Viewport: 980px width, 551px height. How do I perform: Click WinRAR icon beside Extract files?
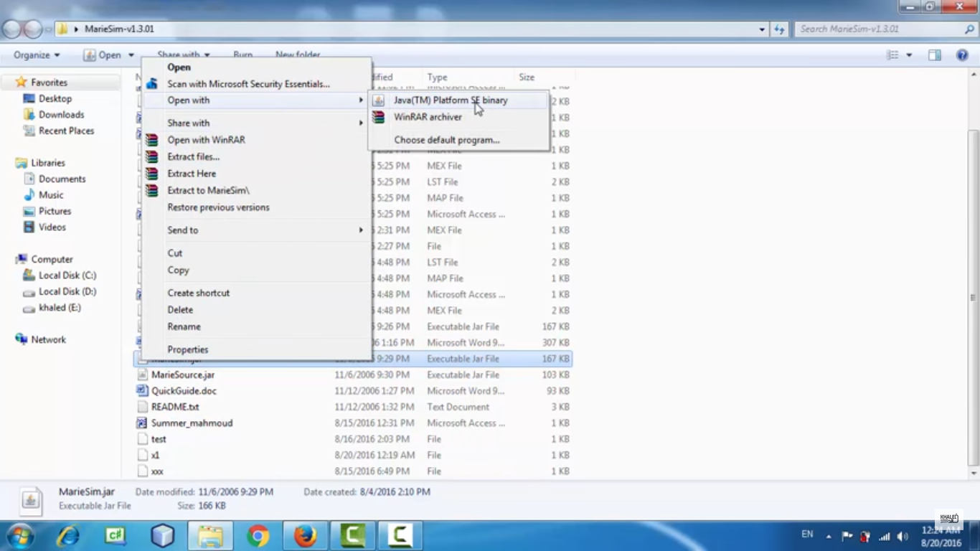coord(151,156)
